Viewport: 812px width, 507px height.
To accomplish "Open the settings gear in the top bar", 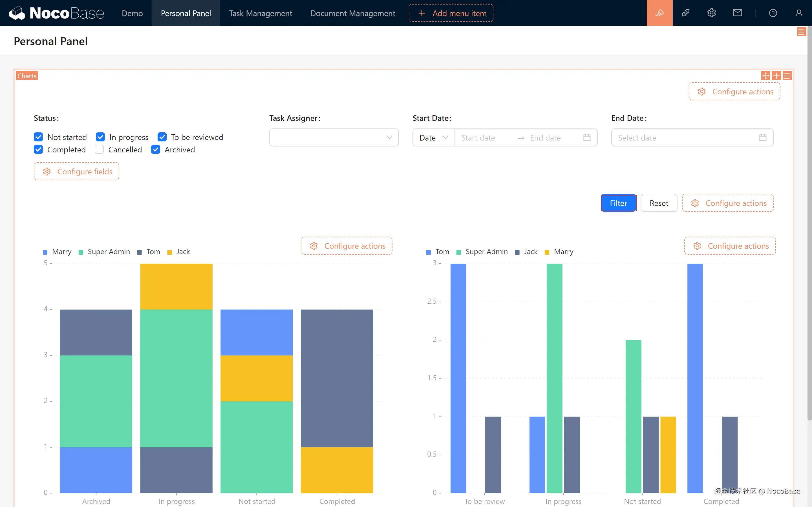I will [711, 13].
